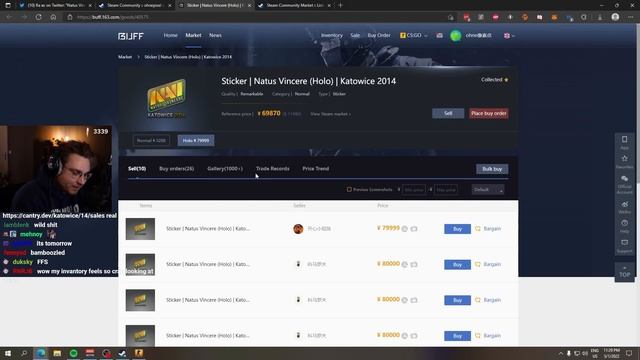Viewport: 640px width, 360px height.
Task: Open News in the top navigation
Action: pos(215,36)
